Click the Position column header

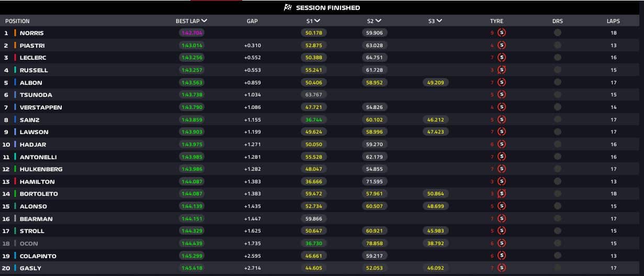(x=17, y=21)
